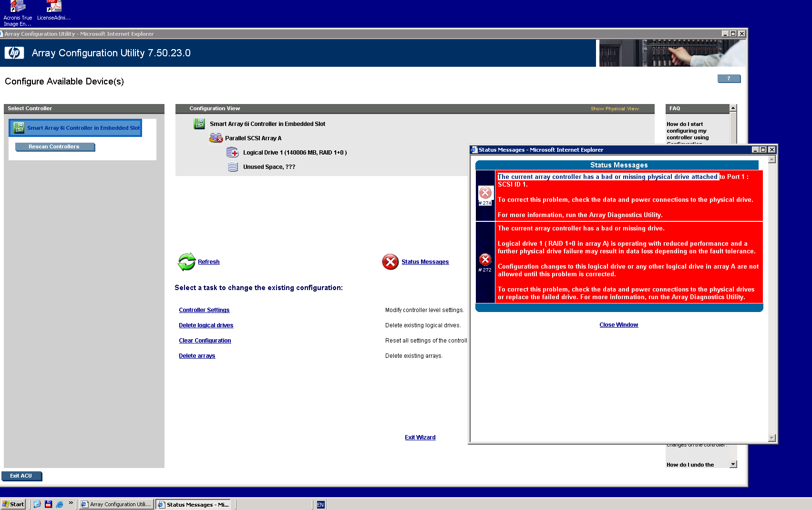Click the Status Messages blue header
The height and width of the screenshot is (510, 812).
[617, 165]
